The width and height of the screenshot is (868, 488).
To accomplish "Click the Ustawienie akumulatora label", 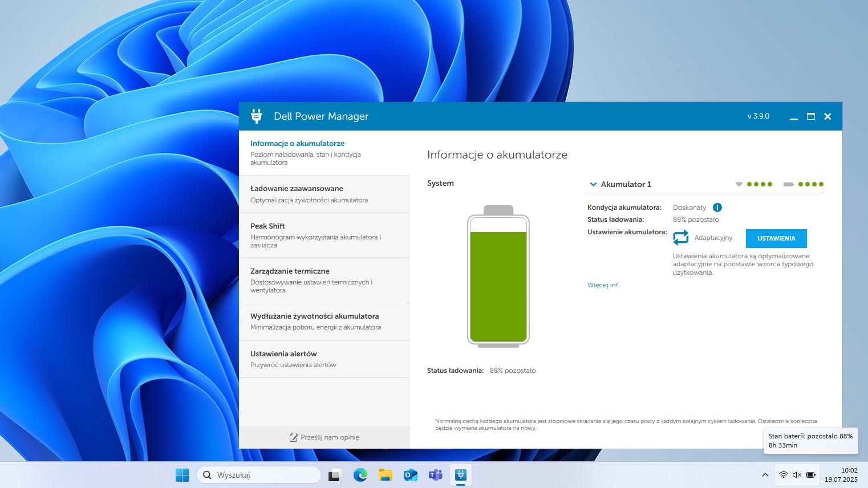I will 627,232.
